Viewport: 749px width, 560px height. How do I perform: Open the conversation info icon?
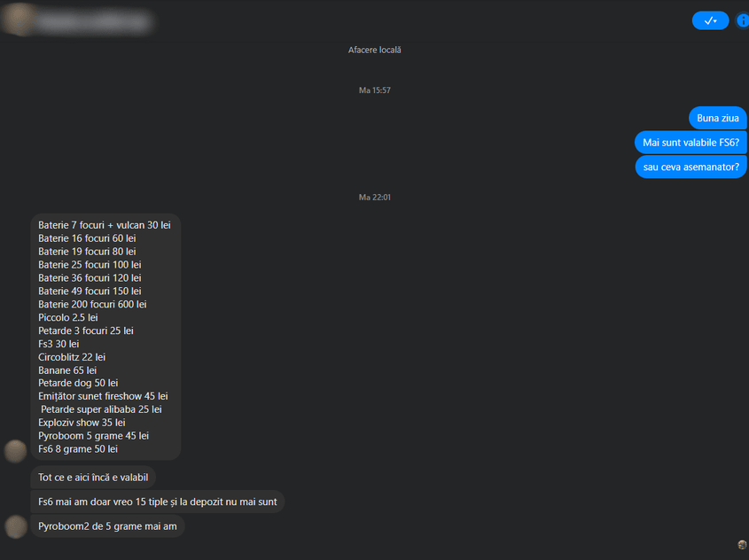pos(743,20)
